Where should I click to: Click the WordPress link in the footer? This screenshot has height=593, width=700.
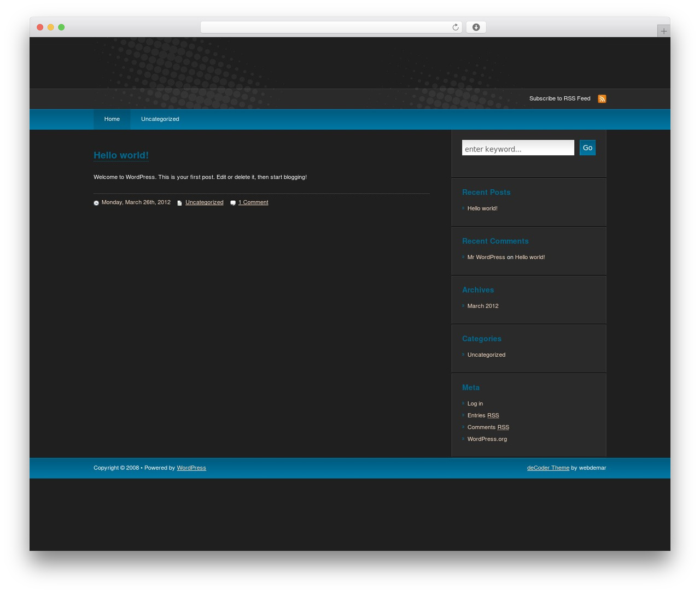click(191, 468)
